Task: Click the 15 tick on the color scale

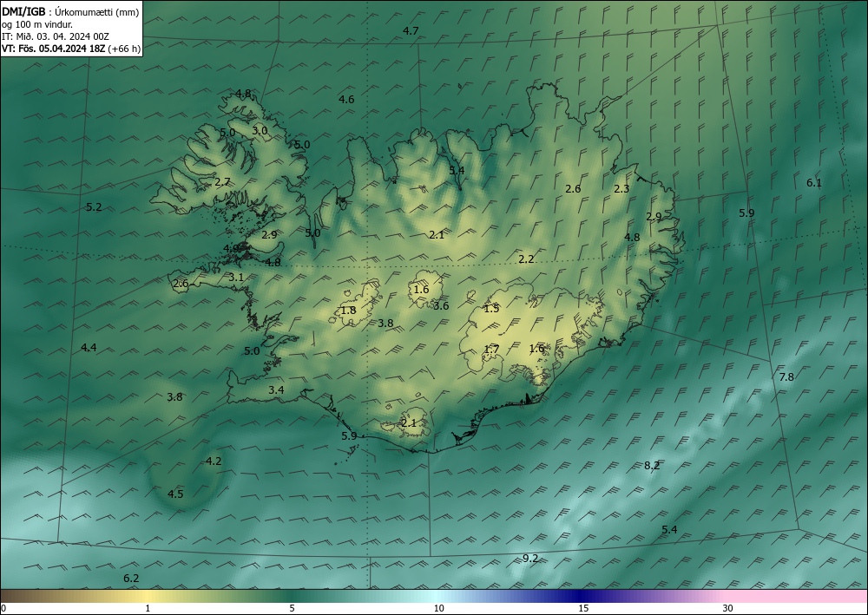Action: pyautogui.click(x=583, y=609)
